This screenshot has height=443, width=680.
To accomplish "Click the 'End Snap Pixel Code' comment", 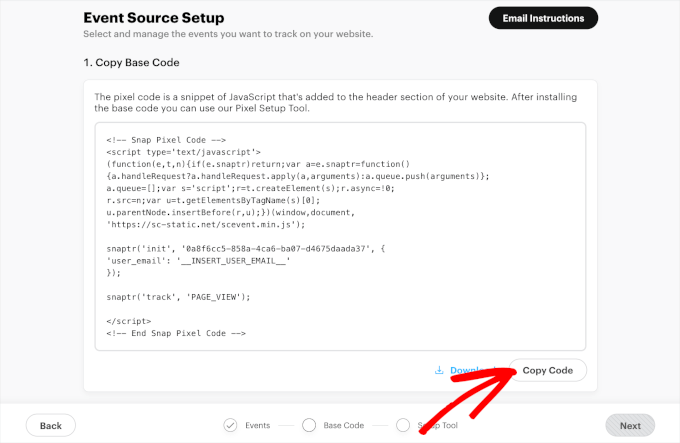I will pos(176,333).
